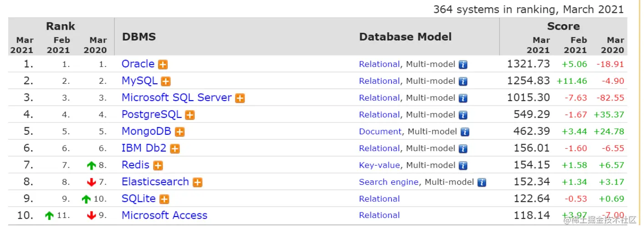The width and height of the screenshot is (644, 232).
Task: Click red down arrow in Elasticsearch row
Action: 92,182
